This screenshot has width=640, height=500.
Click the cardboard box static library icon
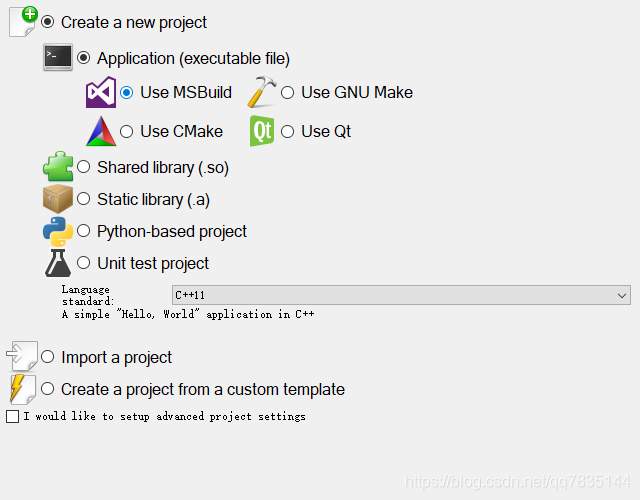coord(58,199)
